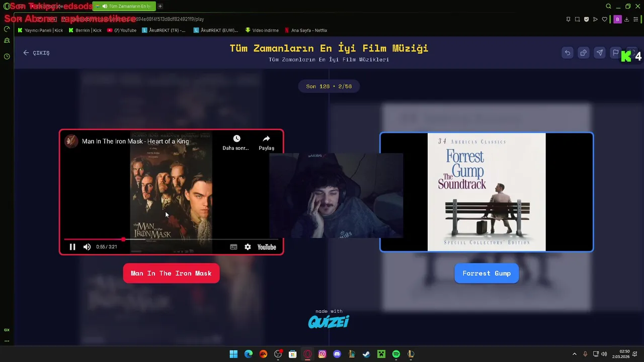The image size is (644, 362).
Task: Click the Quizei logo
Action: point(329,322)
